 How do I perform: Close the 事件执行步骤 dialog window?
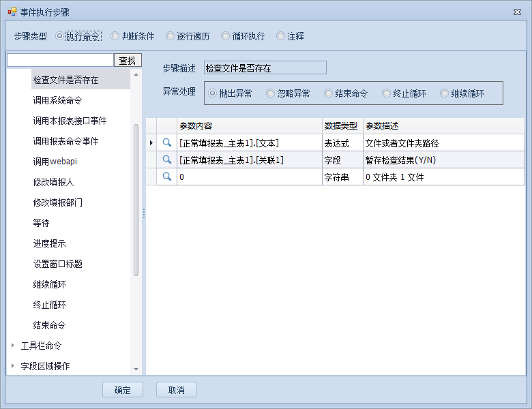click(x=518, y=12)
